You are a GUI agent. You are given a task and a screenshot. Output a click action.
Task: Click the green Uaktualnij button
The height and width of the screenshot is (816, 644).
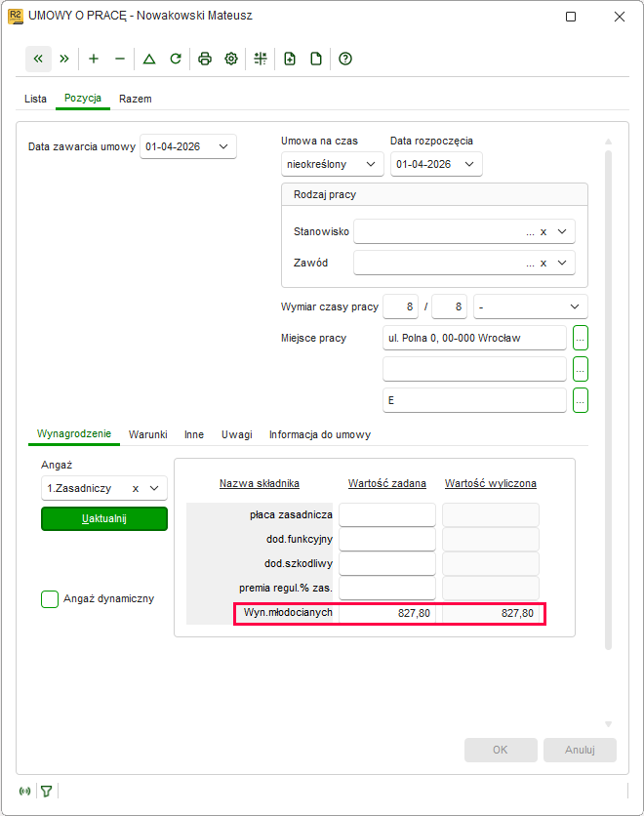coord(104,519)
